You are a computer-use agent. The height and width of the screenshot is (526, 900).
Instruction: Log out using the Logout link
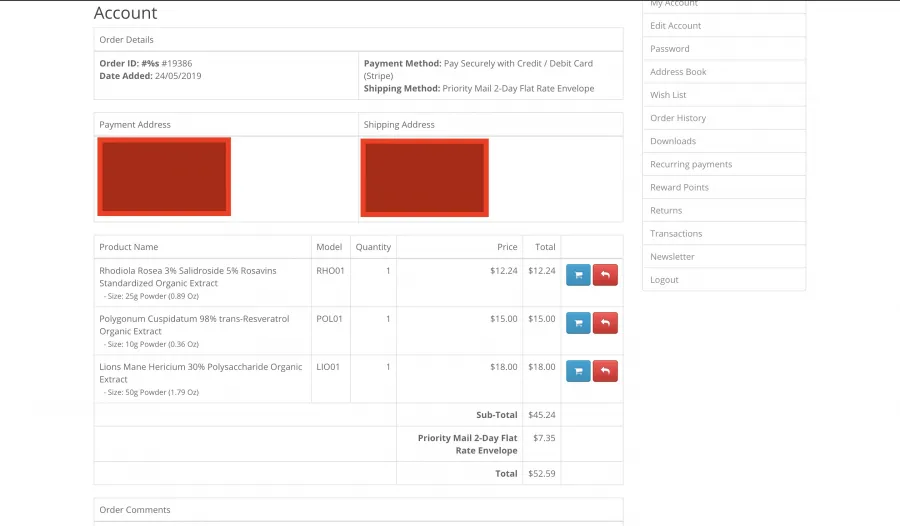[x=664, y=280]
